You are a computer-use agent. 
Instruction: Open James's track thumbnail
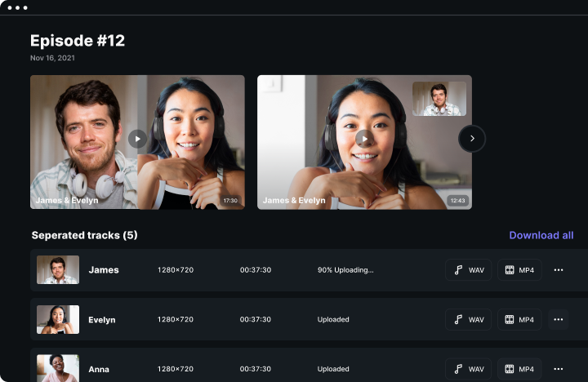pos(58,270)
